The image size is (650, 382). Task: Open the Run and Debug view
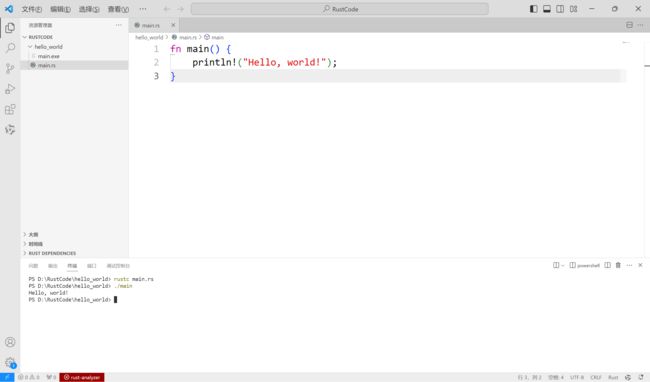(x=10, y=89)
